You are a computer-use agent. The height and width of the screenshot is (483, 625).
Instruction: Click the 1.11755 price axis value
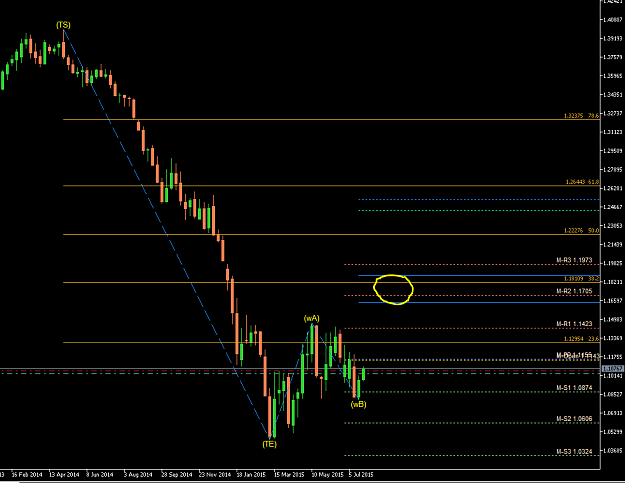point(613,357)
